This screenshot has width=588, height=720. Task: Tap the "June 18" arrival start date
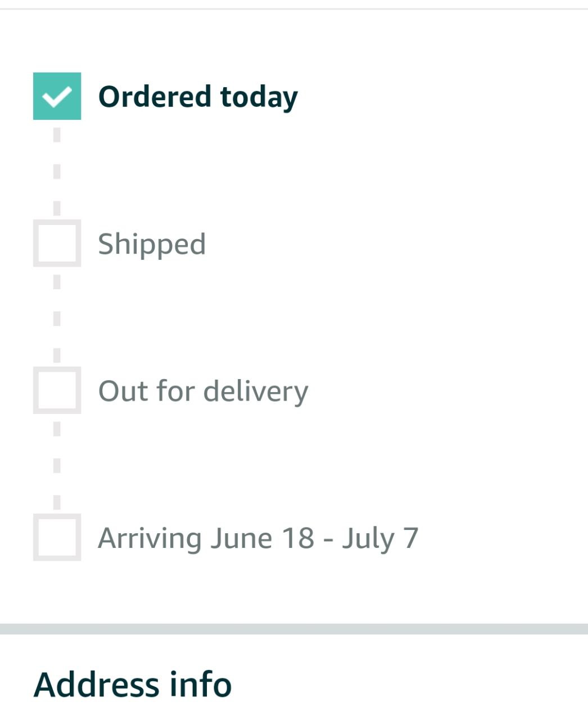pyautogui.click(x=262, y=538)
